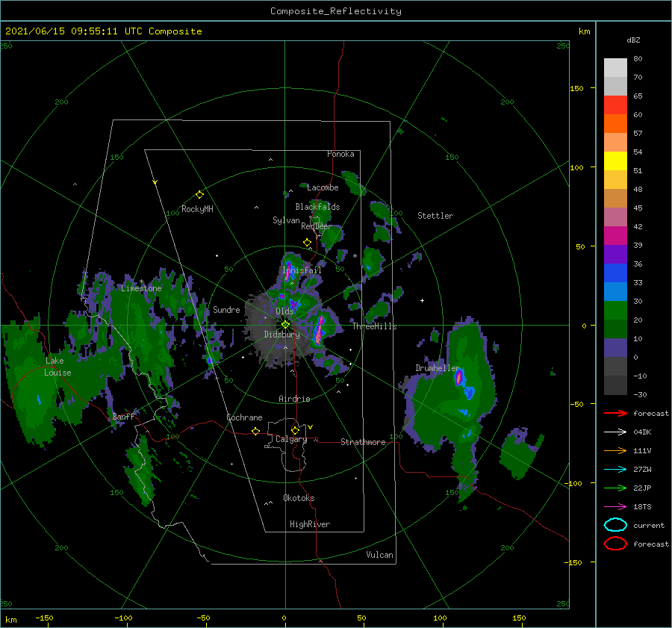Image resolution: width=672 pixels, height=628 pixels.
Task: Click the Calgary city label
Action: pos(291,439)
